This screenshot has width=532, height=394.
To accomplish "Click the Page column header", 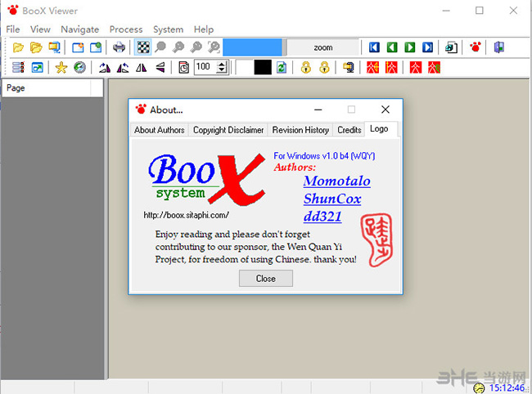I will pos(47,88).
